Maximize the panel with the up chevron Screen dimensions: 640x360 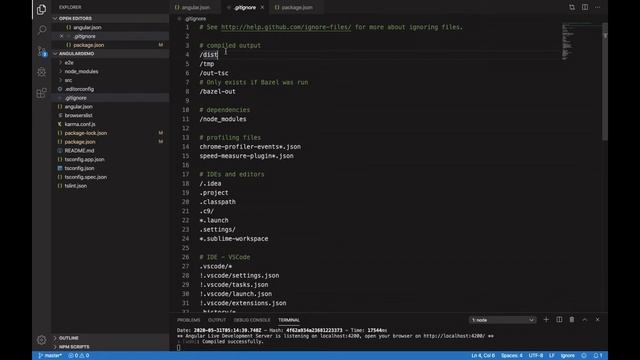click(x=584, y=320)
